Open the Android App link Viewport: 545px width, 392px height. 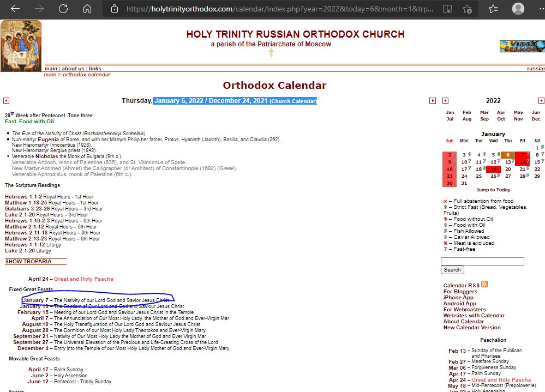459,304
